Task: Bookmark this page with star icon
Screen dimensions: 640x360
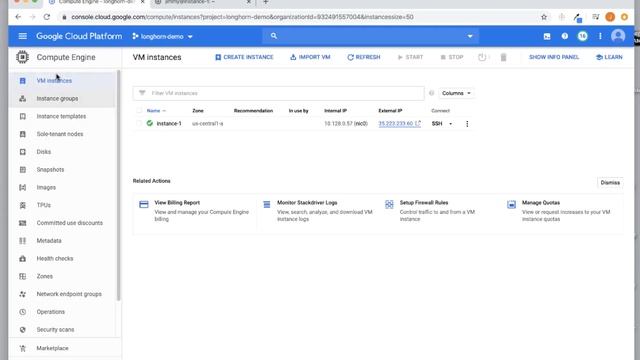Action: coord(544,17)
